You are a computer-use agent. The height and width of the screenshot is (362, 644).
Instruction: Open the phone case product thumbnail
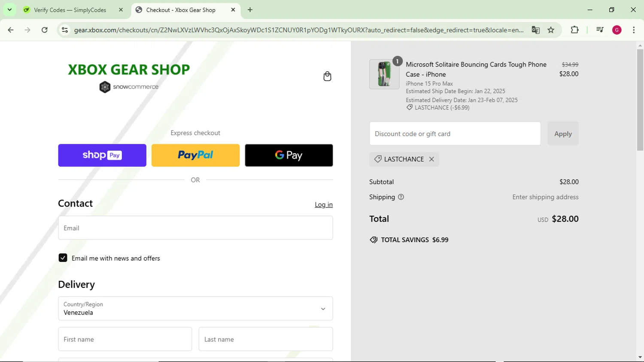point(384,74)
